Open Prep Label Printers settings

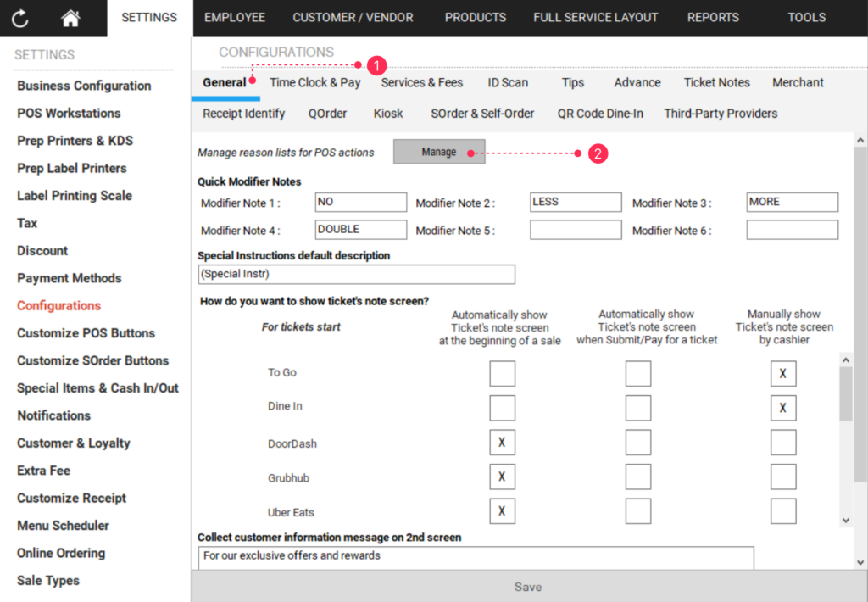(x=72, y=169)
